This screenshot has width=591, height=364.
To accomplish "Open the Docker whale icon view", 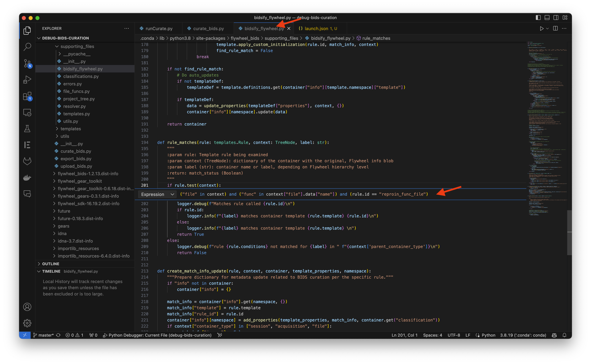I will click(x=27, y=178).
